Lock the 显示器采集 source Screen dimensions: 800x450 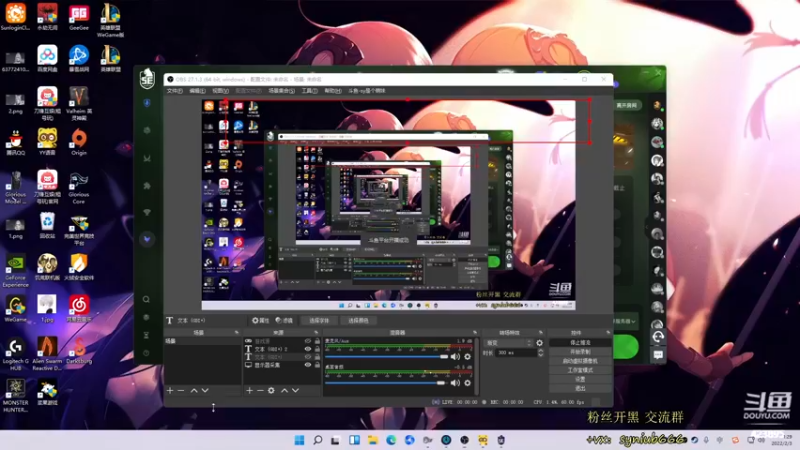pos(317,365)
